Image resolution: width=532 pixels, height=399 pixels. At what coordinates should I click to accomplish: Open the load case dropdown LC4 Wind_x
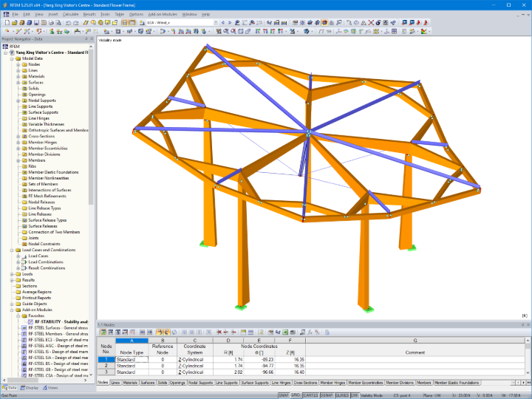(215, 23)
